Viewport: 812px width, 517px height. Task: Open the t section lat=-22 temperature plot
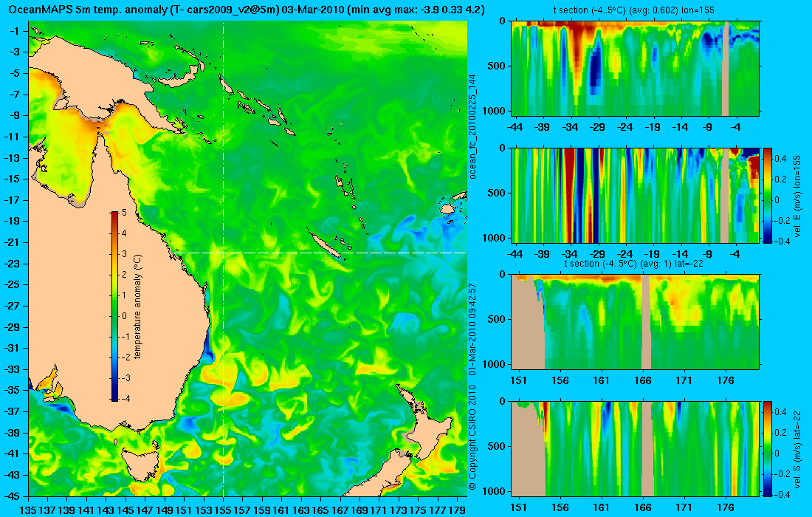point(636,322)
